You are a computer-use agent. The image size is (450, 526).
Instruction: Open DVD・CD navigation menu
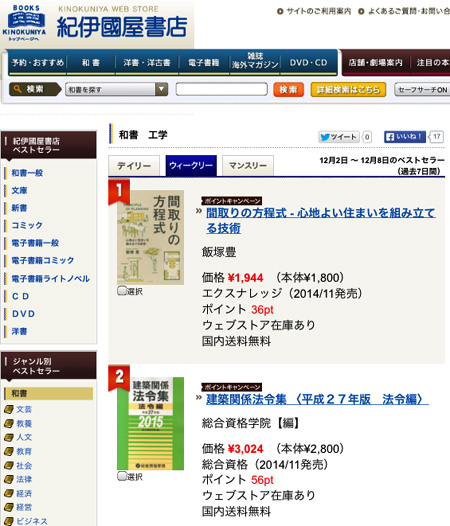[308, 63]
